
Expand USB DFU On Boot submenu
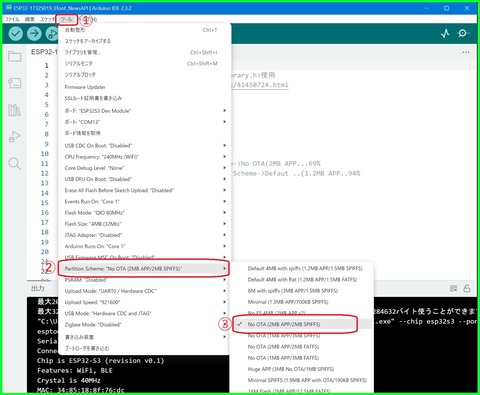(x=144, y=179)
